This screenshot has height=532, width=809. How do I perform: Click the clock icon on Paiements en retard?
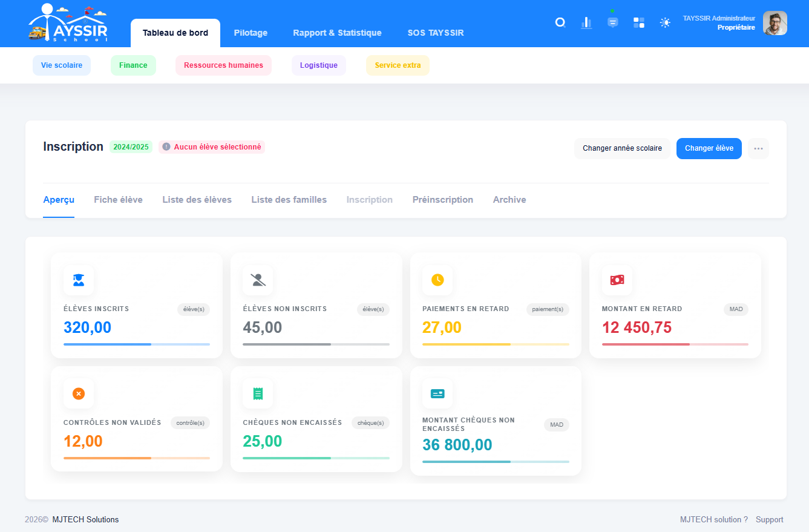coord(437,280)
